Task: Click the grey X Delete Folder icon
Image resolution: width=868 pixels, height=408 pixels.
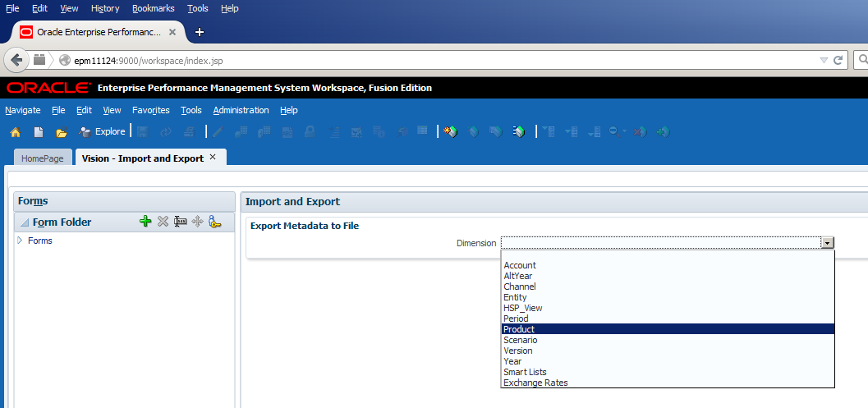Action: (163, 222)
